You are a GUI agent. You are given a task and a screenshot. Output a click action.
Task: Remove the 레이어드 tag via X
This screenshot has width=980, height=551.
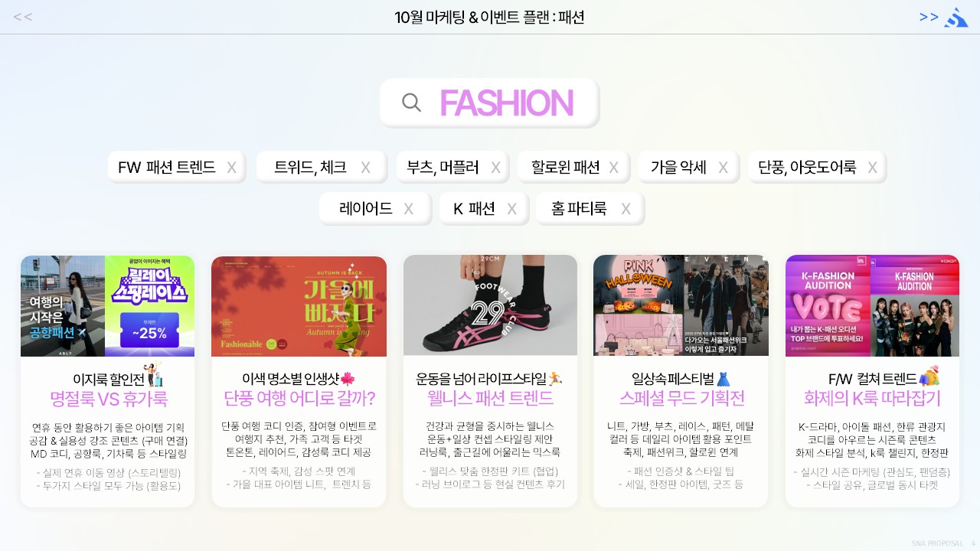(408, 209)
